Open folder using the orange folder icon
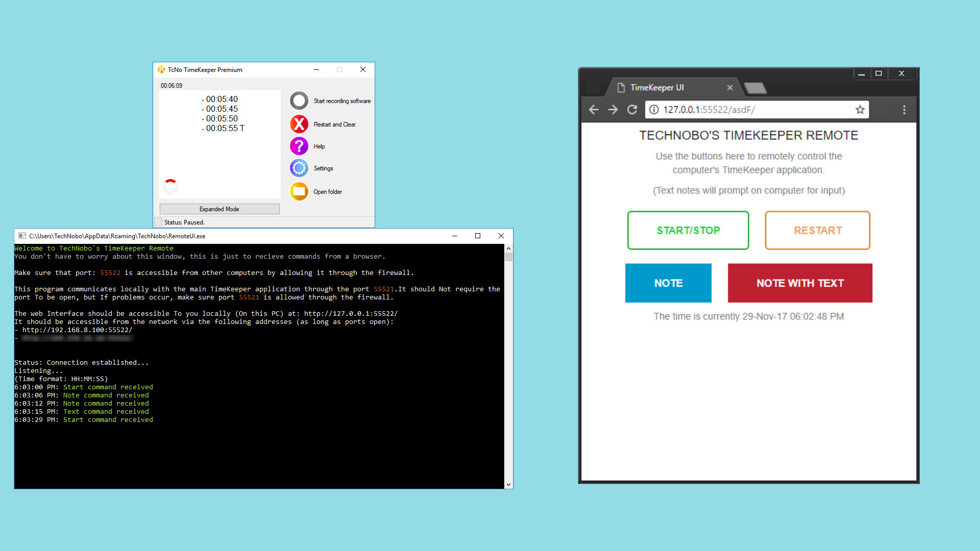980x551 pixels. pos(299,191)
